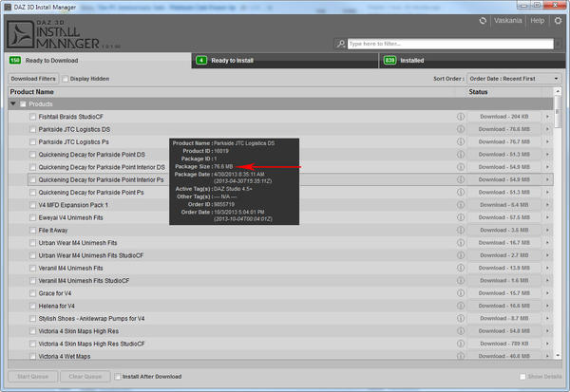Open settings via the gear icon
Screen dimensions: 570x392
558,21
